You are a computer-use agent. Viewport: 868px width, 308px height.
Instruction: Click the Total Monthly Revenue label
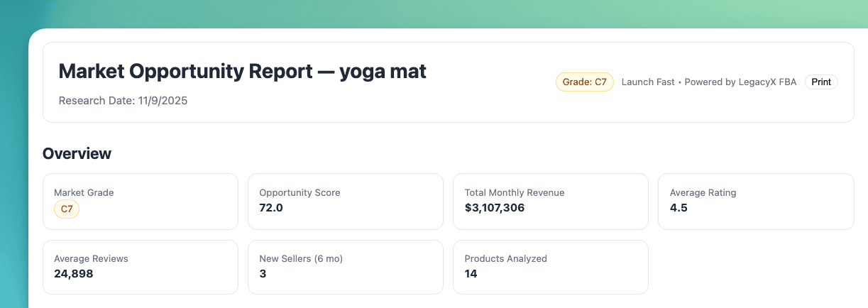[515, 192]
